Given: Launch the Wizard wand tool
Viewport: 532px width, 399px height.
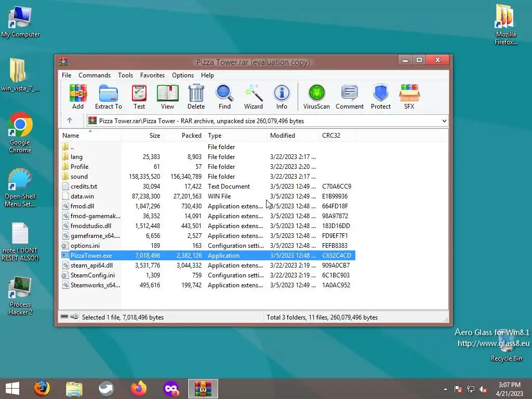Looking at the screenshot, I should point(254,97).
